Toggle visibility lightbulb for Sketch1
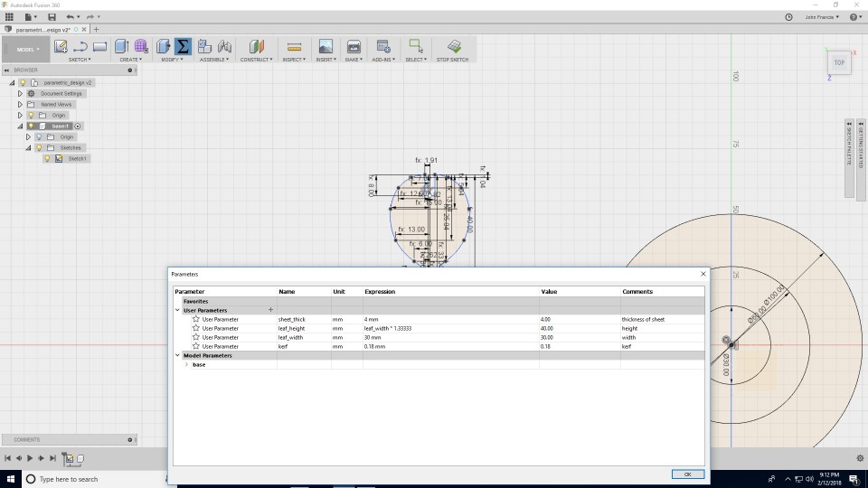 pyautogui.click(x=48, y=159)
